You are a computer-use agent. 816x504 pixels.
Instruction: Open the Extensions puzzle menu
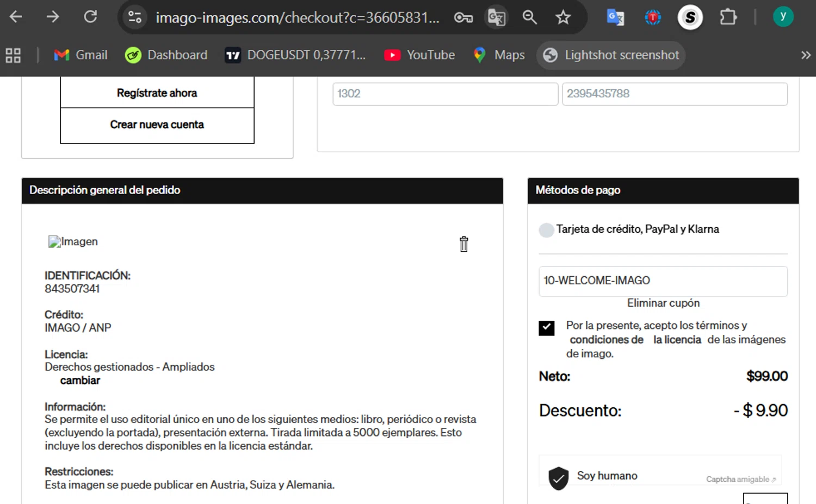[728, 17]
